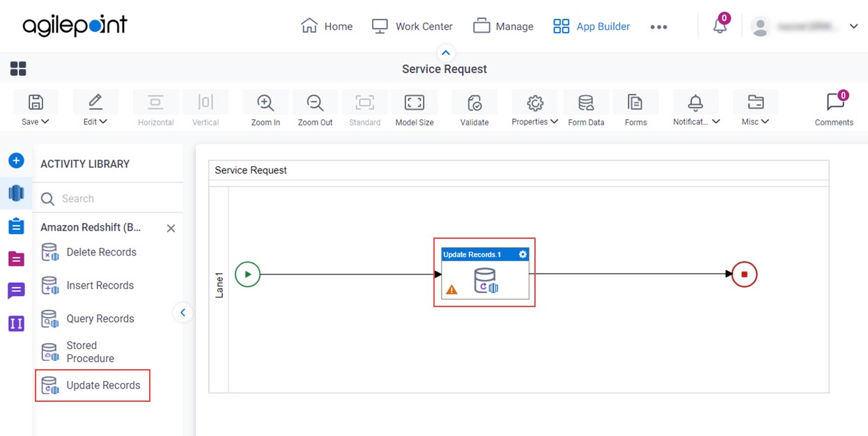The height and width of the screenshot is (436, 868).
Task: Open the user account dropdown chevron
Action: point(854,26)
